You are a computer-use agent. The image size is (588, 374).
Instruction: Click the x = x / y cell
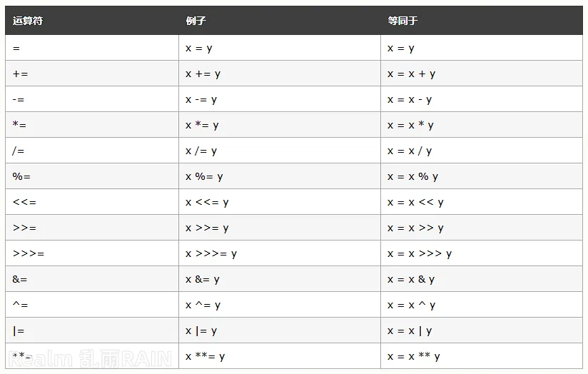point(410,151)
